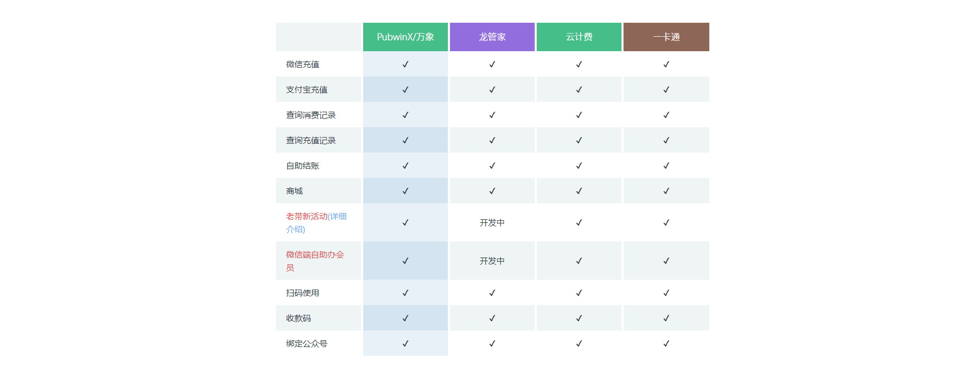Click 云计费 checkmark in 自助结账 row

pos(579,165)
